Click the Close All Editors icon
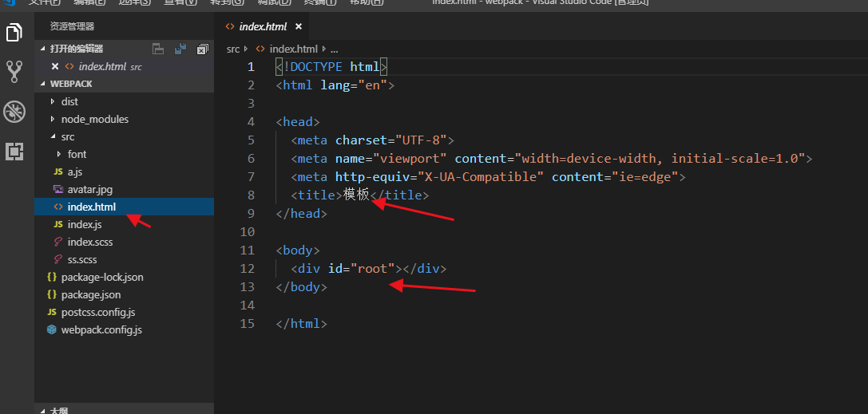Screen dimensions: 868x414 (x=203, y=49)
